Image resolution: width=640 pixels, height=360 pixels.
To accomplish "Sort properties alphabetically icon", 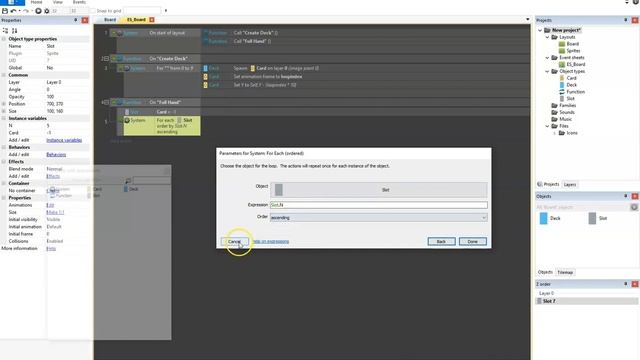I will (14, 31).
